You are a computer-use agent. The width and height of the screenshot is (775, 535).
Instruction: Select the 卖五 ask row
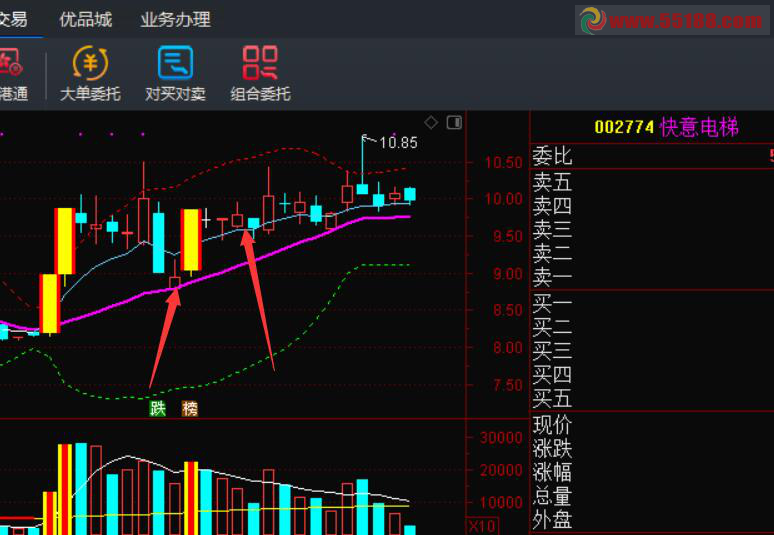click(x=553, y=182)
